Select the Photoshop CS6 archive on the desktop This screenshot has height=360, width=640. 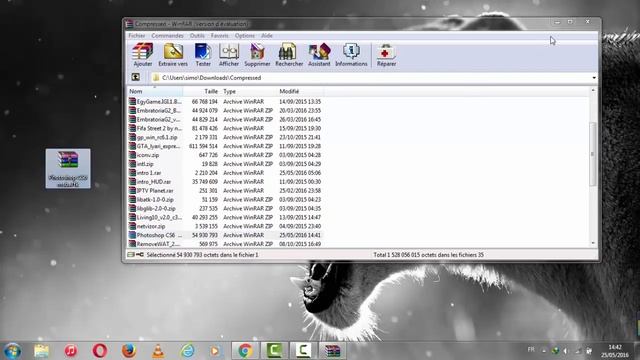click(68, 169)
